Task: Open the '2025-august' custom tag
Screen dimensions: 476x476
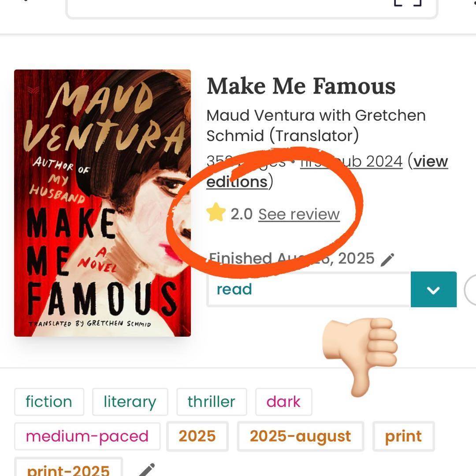Action: (x=301, y=436)
